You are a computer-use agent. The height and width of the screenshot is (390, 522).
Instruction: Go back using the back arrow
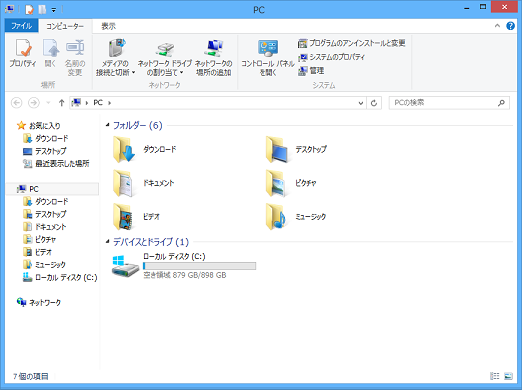pos(17,103)
